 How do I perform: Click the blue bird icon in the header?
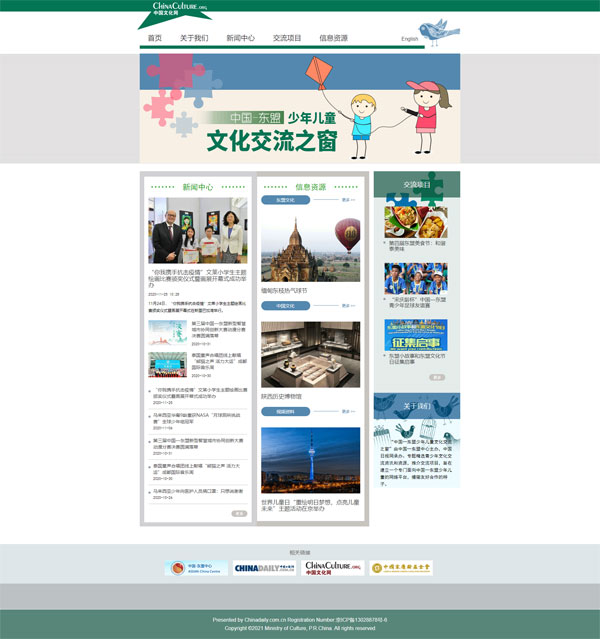click(x=438, y=35)
